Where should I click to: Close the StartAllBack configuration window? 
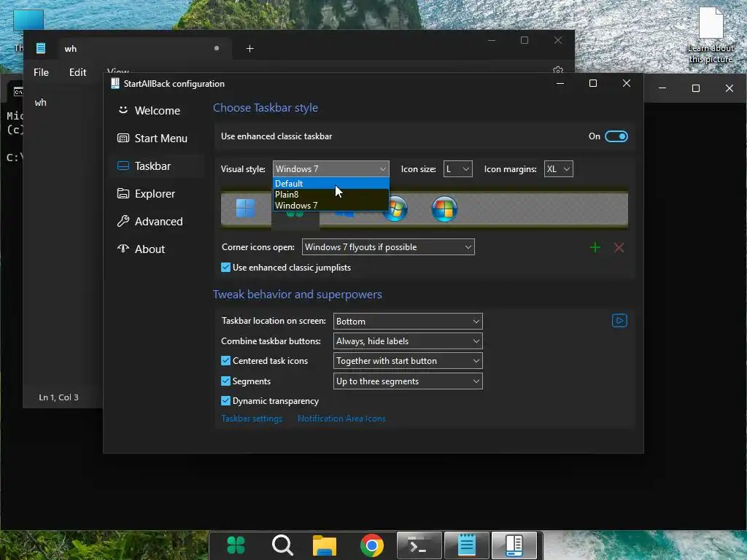pos(627,83)
